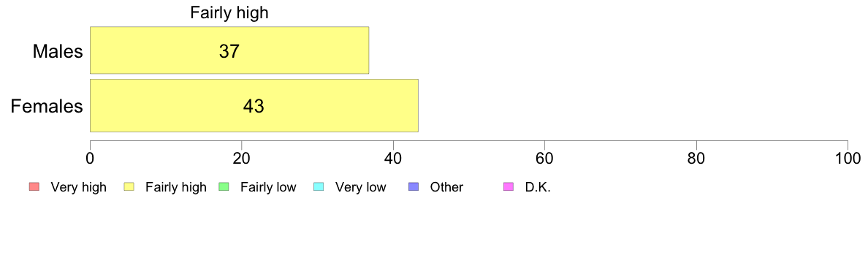Click the Fairly high column heading
This screenshot has width=868, height=269.
[x=229, y=13]
